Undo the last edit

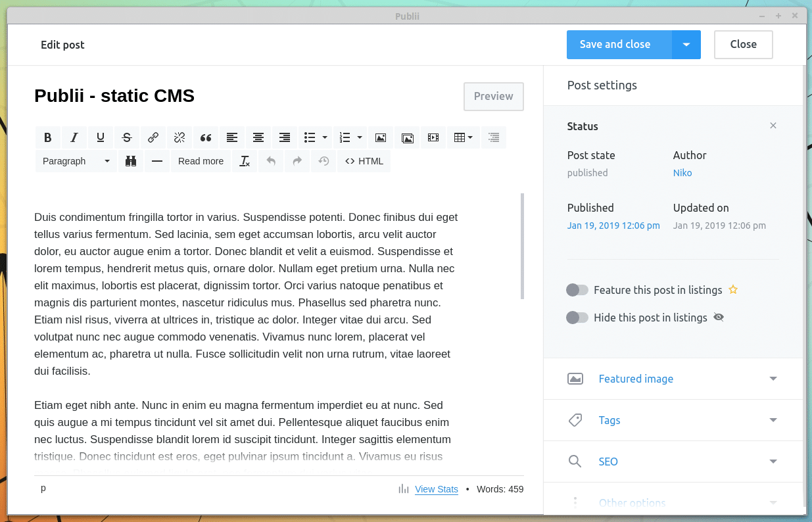tap(271, 161)
